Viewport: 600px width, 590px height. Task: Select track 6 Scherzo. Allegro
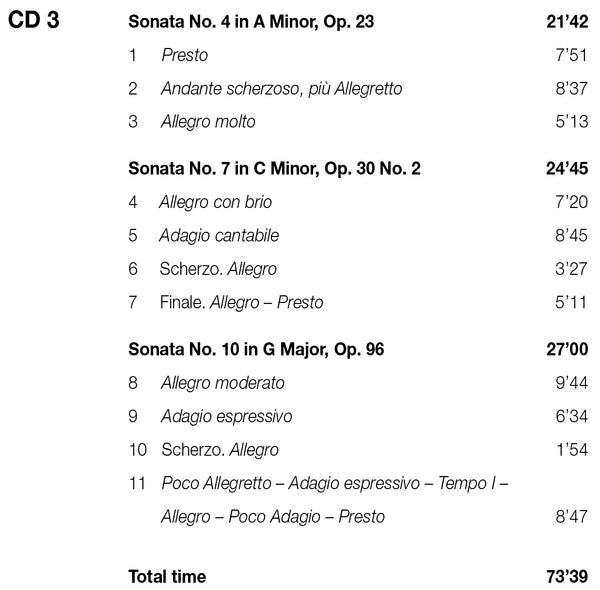(x=218, y=269)
